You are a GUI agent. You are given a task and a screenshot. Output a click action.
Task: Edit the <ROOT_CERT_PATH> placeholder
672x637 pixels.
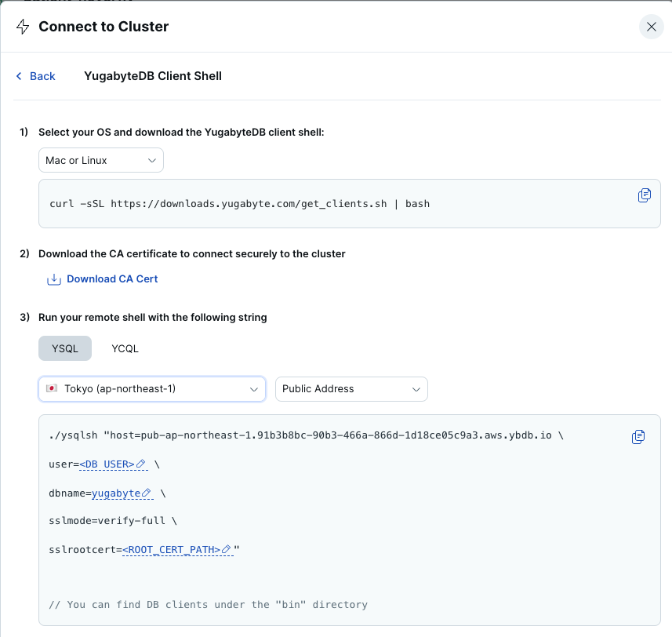[171, 550]
